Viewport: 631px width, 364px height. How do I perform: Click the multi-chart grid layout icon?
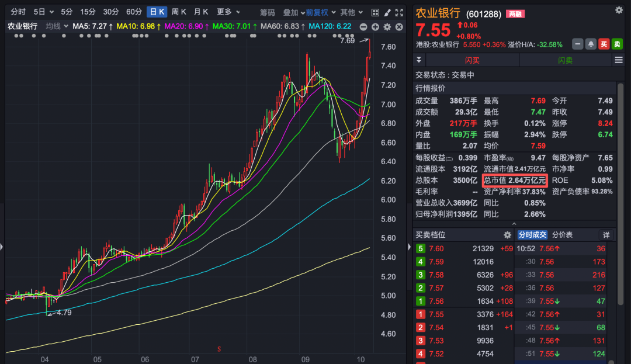tap(375, 12)
